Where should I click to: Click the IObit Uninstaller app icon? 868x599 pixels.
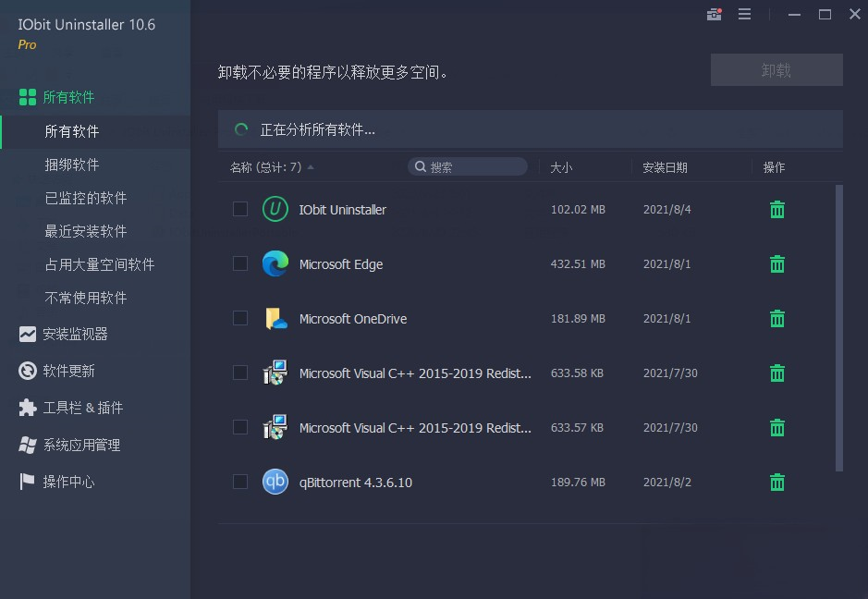(x=275, y=209)
